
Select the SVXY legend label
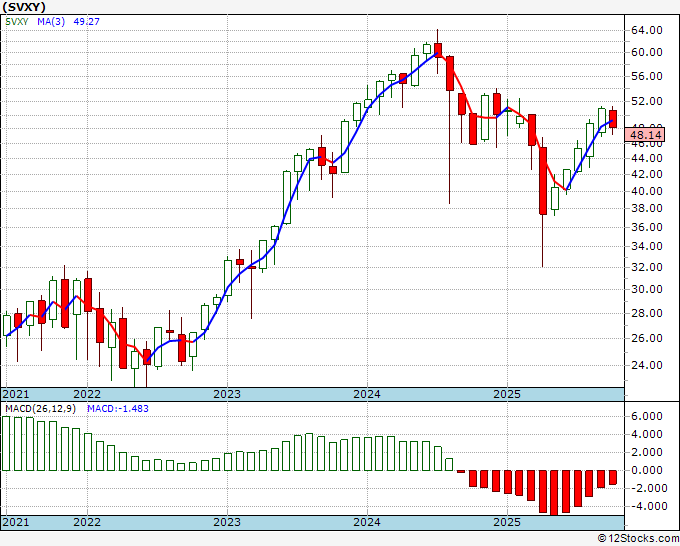tap(16, 21)
